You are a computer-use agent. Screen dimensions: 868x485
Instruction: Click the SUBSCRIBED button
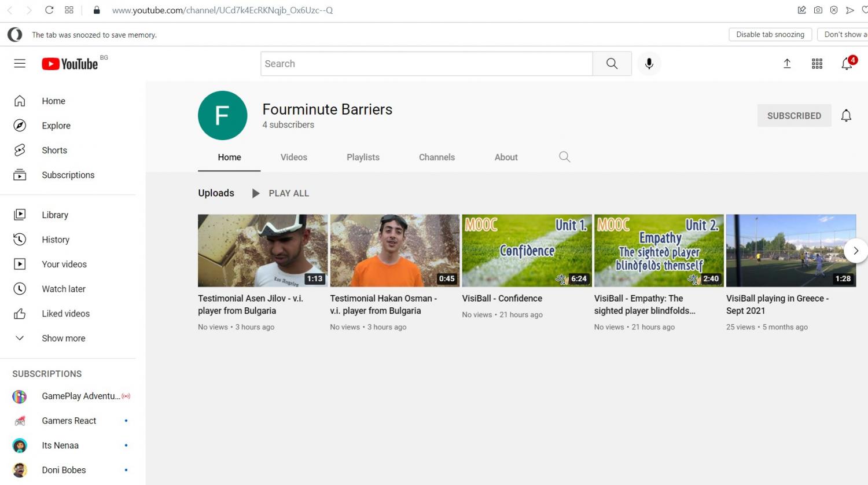[x=794, y=116]
